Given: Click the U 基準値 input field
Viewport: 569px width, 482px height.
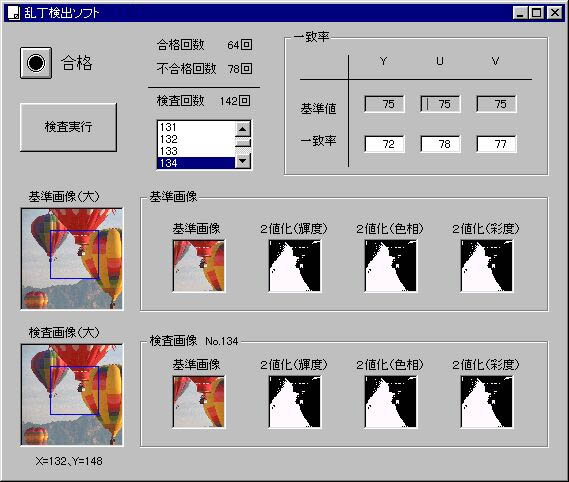Looking at the screenshot, I should pyautogui.click(x=440, y=104).
